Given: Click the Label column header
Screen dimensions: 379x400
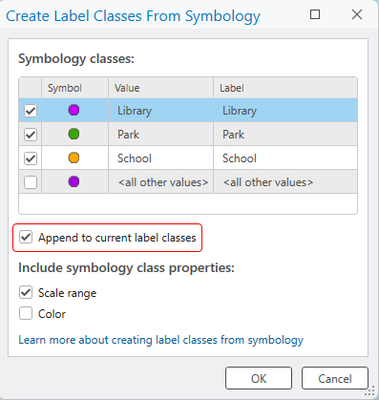Looking at the screenshot, I should pyautogui.click(x=285, y=88).
